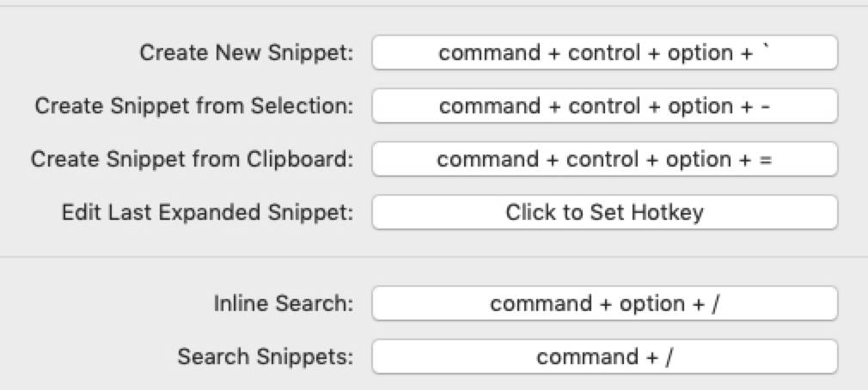The width and height of the screenshot is (868, 390).
Task: Click the shortcut box ending with equals sign
Action: click(604, 159)
